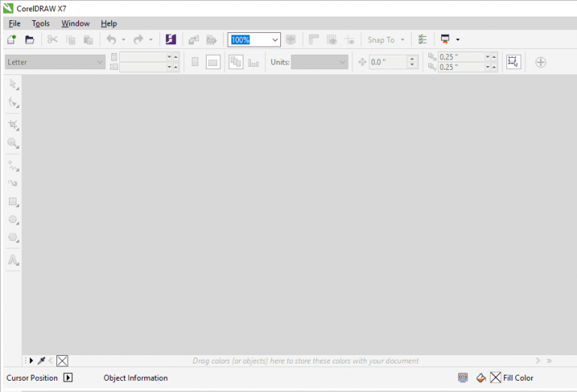The height and width of the screenshot is (392, 577).
Task: Click the proof colors status icon
Action: [463, 377]
